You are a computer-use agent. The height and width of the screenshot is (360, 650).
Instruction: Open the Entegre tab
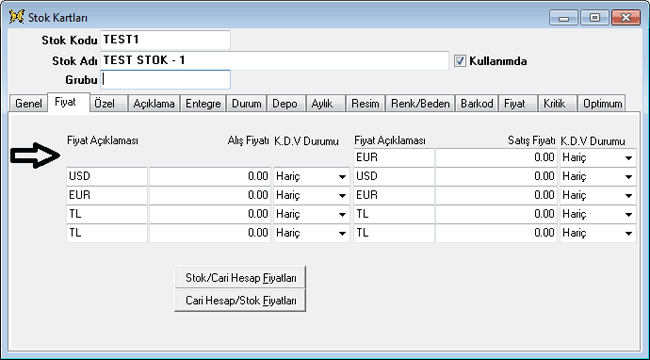coord(203,103)
